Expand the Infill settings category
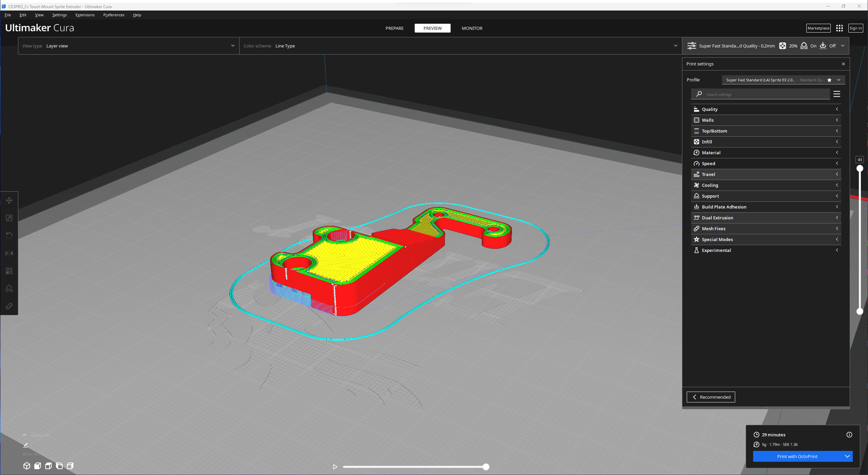Viewport: 868px width, 475px height. tap(766, 142)
